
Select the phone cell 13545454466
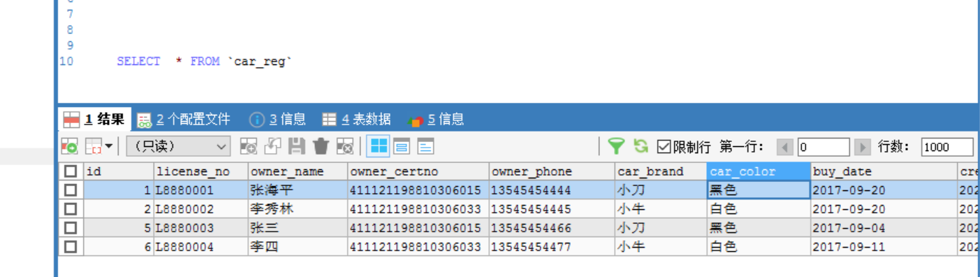(552, 228)
